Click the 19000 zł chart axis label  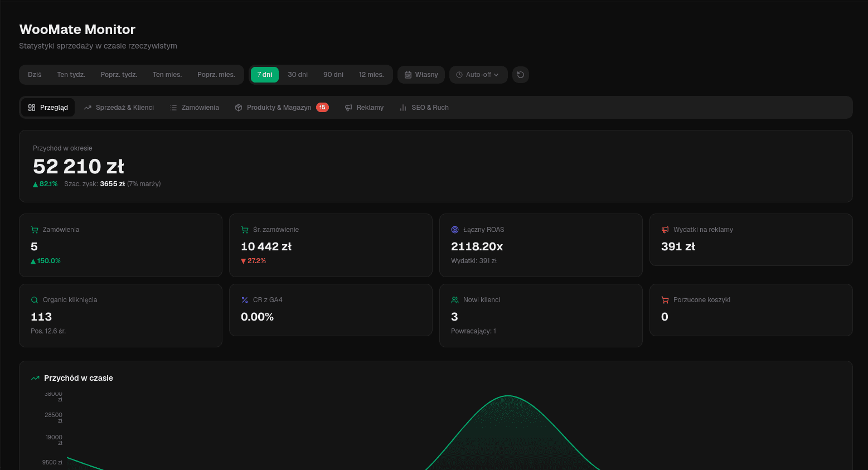54,440
